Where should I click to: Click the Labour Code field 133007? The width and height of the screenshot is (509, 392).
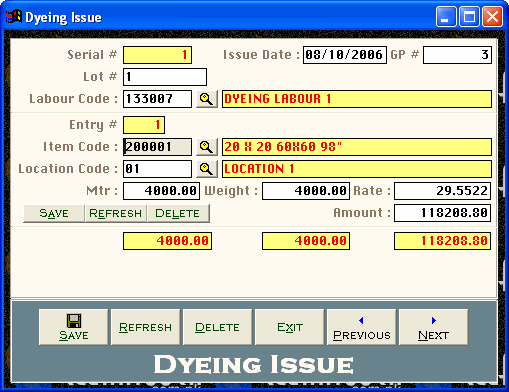click(x=157, y=99)
